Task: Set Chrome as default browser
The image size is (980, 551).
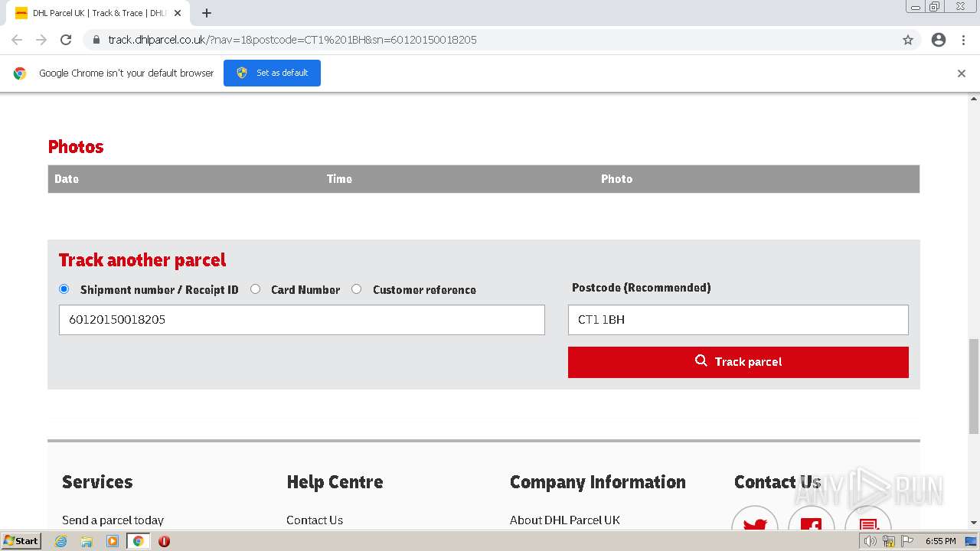Action: (272, 73)
